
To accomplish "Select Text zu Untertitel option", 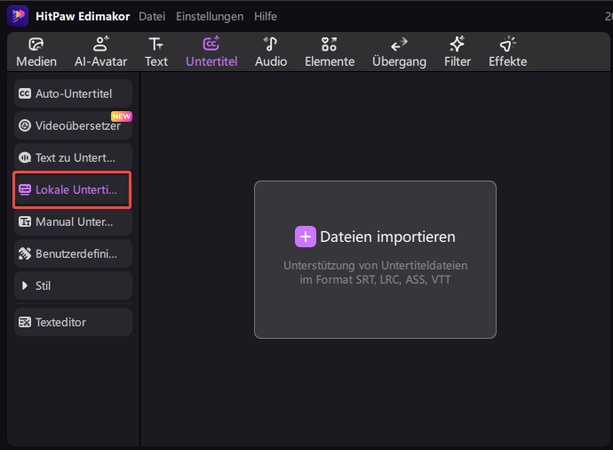I will (x=71, y=158).
